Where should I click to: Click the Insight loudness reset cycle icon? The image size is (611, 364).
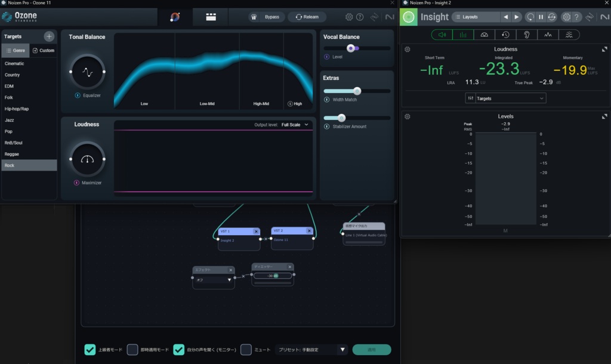click(552, 17)
